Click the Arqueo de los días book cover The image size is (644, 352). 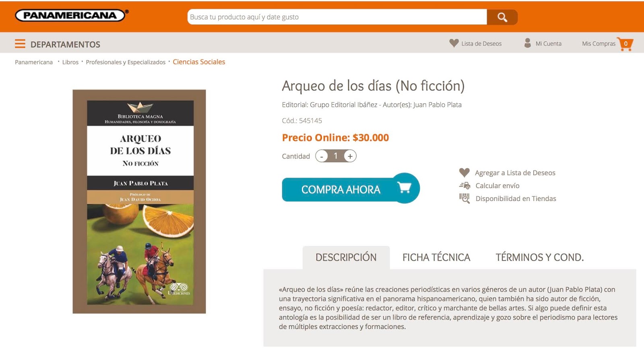point(139,201)
